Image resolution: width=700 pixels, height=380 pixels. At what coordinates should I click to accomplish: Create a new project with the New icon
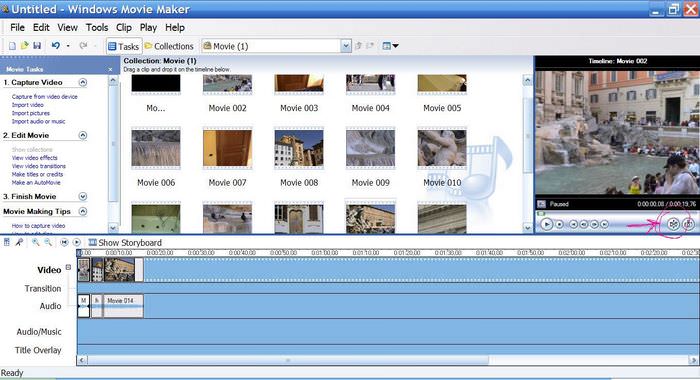[x=12, y=46]
